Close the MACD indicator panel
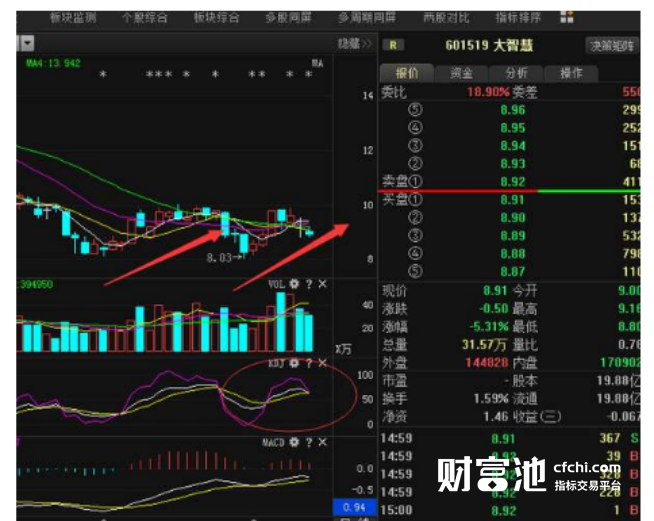The width and height of the screenshot is (654, 521). [x=322, y=442]
